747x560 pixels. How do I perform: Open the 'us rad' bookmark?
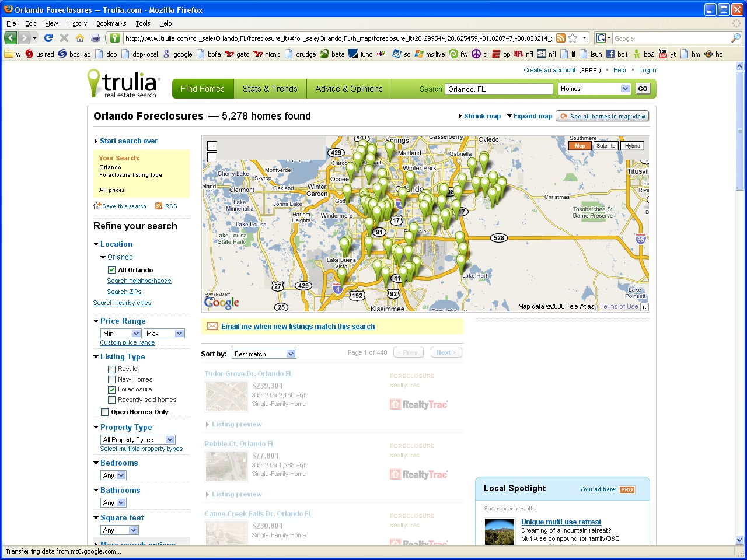tap(39, 54)
